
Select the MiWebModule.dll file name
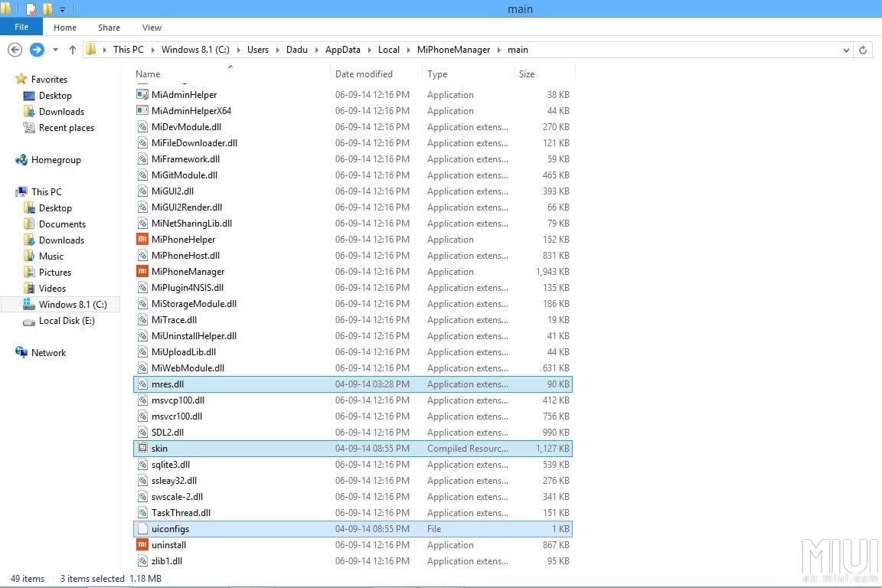pyautogui.click(x=188, y=368)
